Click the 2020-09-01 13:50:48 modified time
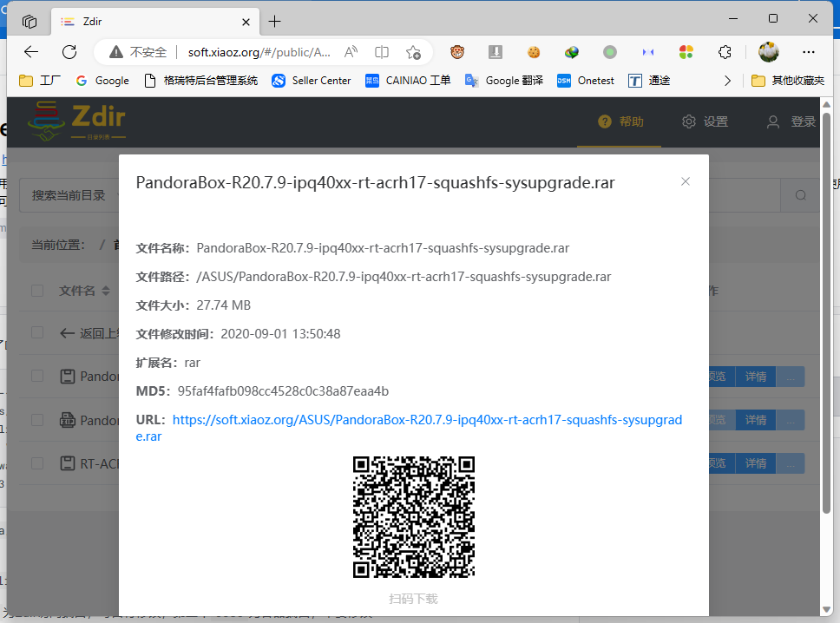840x623 pixels. tap(280, 334)
